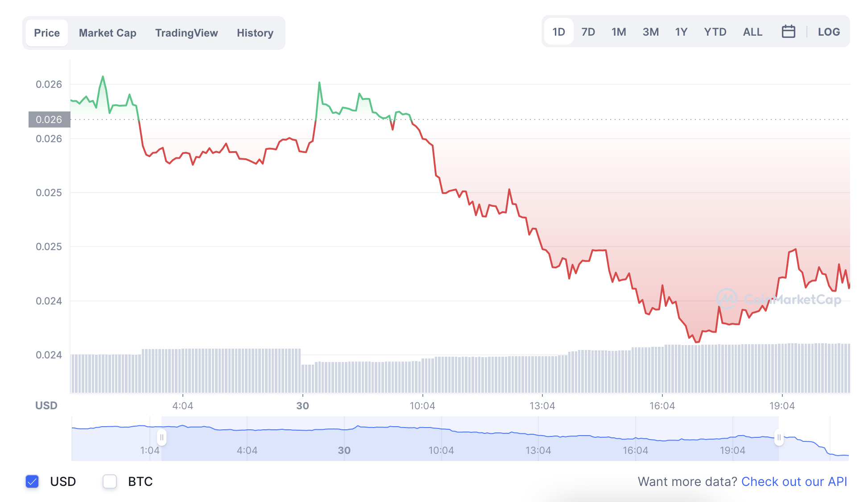Set the chart range to 1Y
Image resolution: width=868 pixels, height=502 pixels.
(x=681, y=32)
